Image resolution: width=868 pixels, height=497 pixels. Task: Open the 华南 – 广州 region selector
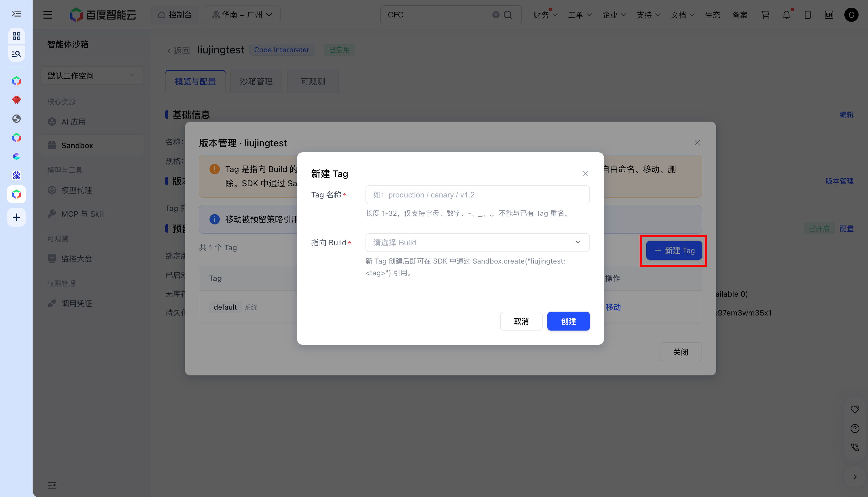(242, 15)
